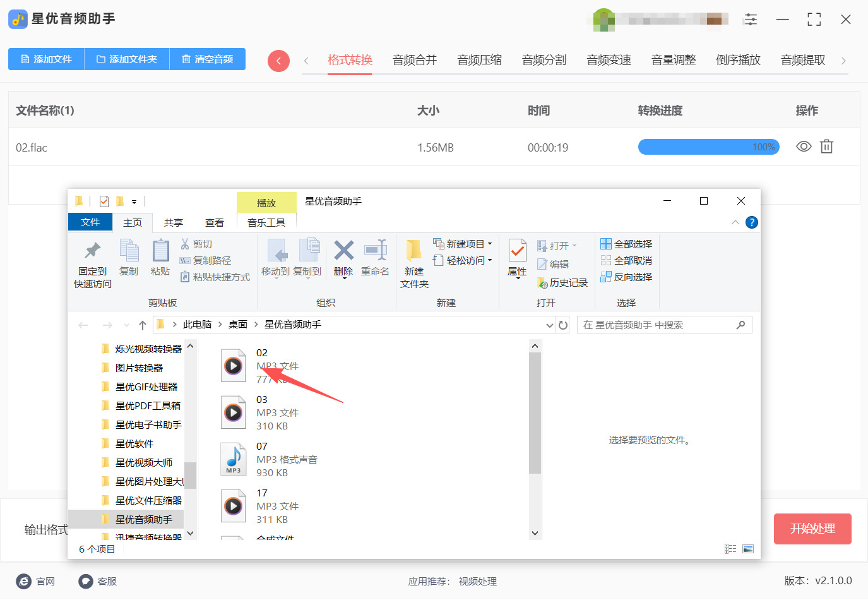Click Pin to Quick Access icon in Explorer
This screenshot has width=868, height=600.
[x=93, y=251]
